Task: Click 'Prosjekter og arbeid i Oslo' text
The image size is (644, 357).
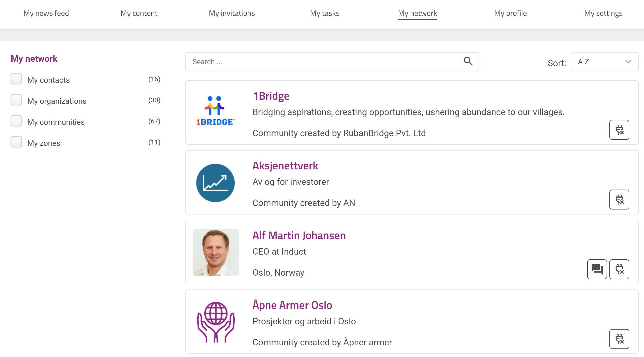Action: tap(304, 321)
